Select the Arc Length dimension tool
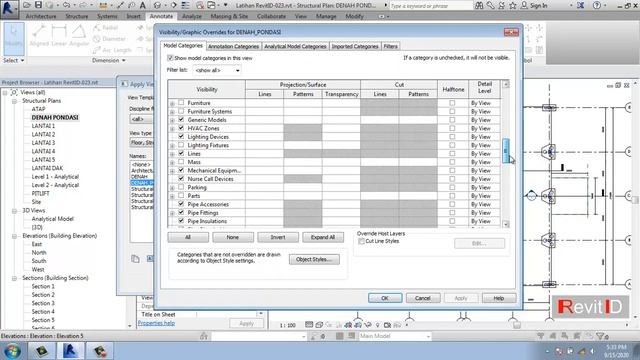Viewport: 640px width, 360px height. pyautogui.click(x=112, y=50)
